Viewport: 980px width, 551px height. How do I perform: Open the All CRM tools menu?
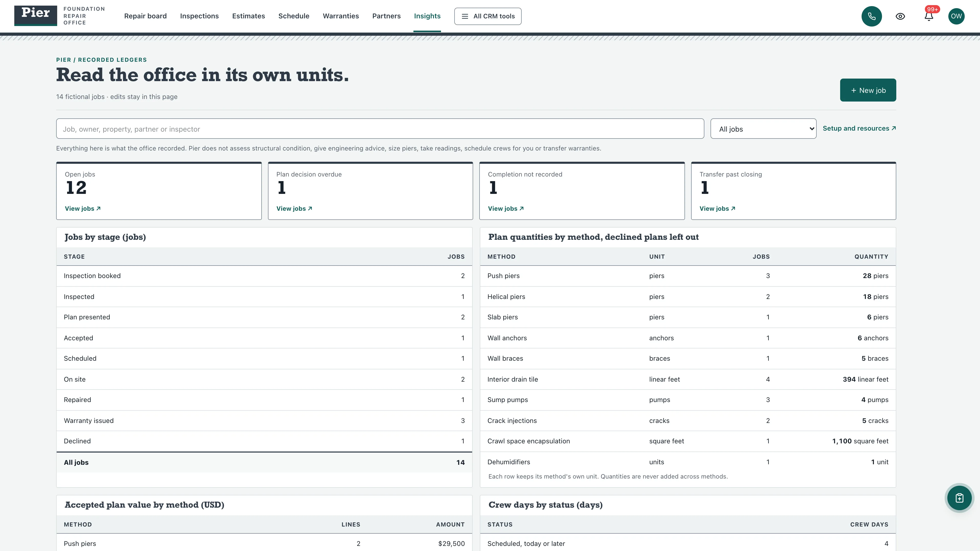tap(488, 16)
